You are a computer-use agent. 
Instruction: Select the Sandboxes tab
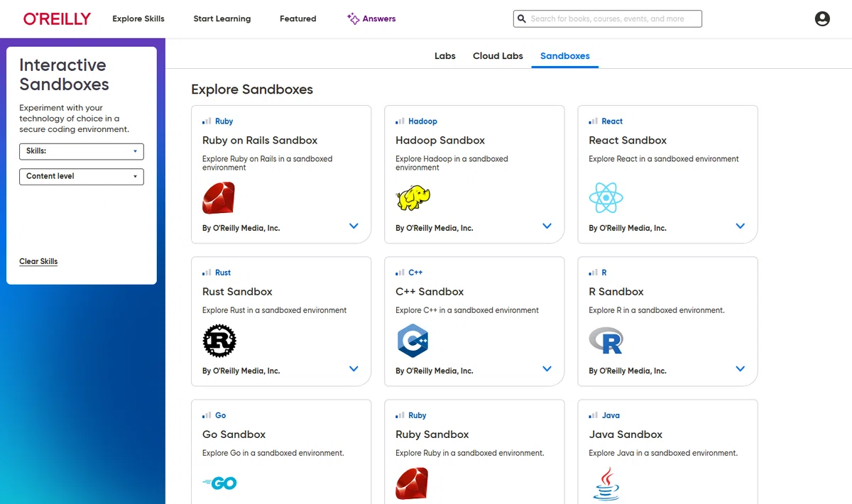(565, 55)
